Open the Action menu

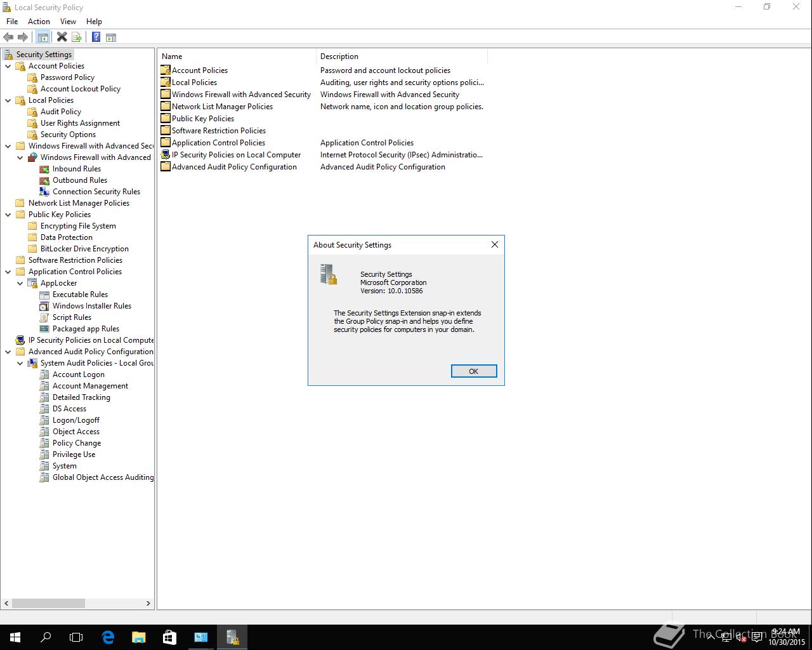39,22
